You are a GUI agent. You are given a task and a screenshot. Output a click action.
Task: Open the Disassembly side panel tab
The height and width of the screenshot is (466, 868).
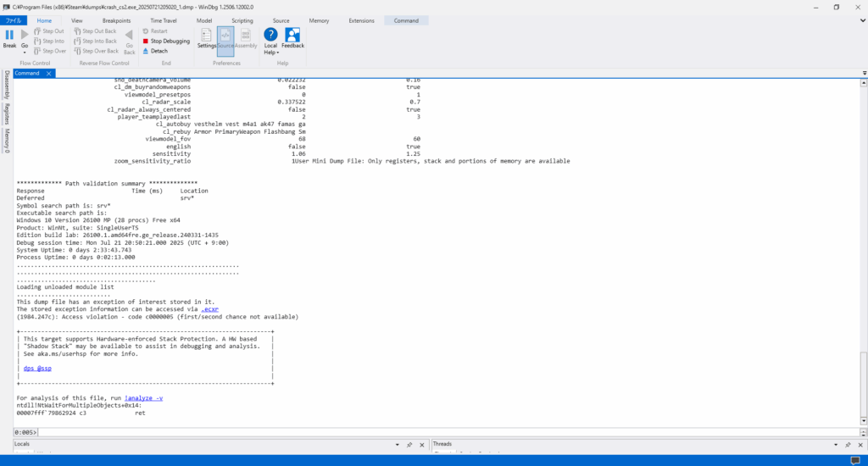pos(7,85)
